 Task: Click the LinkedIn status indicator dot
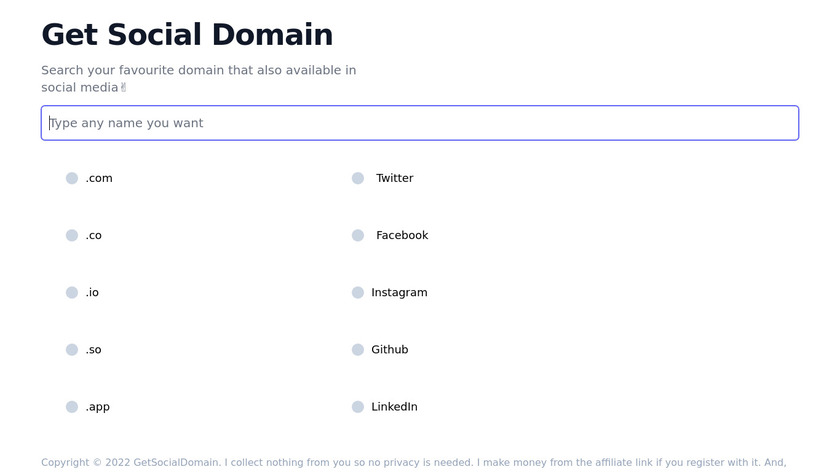[x=358, y=406]
